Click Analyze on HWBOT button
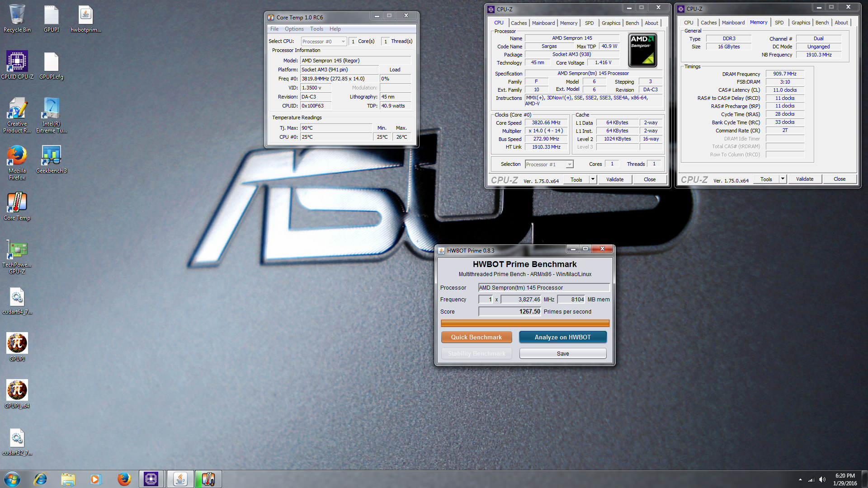 [563, 337]
